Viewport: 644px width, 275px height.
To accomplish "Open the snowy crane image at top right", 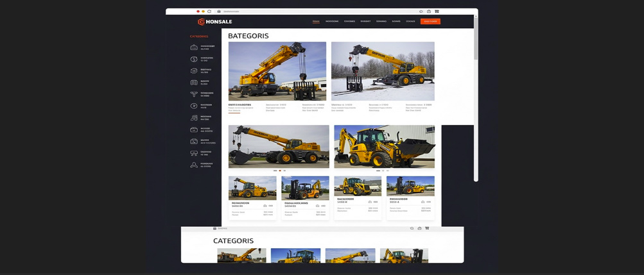I will [383, 71].
